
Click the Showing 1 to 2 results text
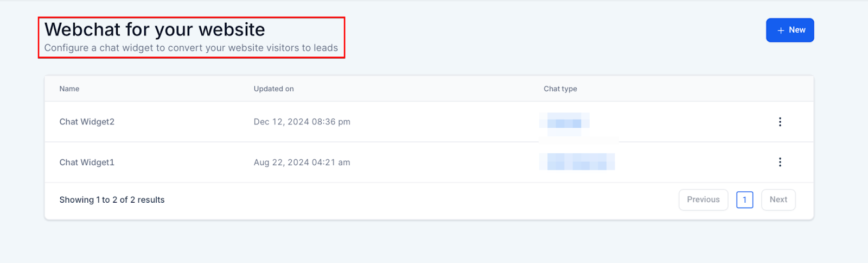(x=112, y=199)
